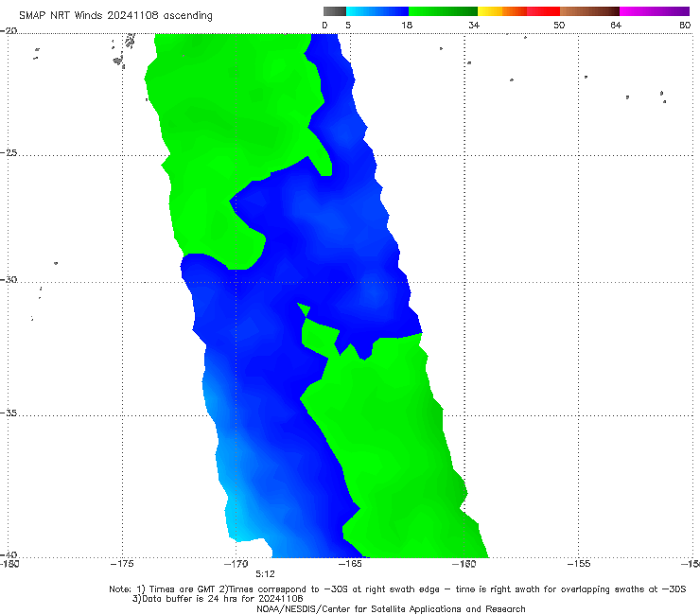Click the color bar label '18'
This screenshot has width=700, height=615.
[x=407, y=26]
